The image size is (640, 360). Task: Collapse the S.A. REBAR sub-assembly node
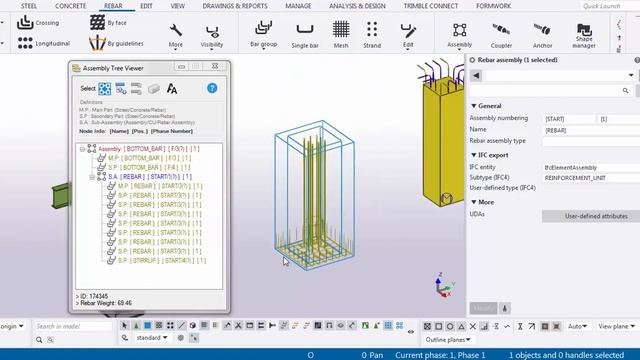coord(92,177)
